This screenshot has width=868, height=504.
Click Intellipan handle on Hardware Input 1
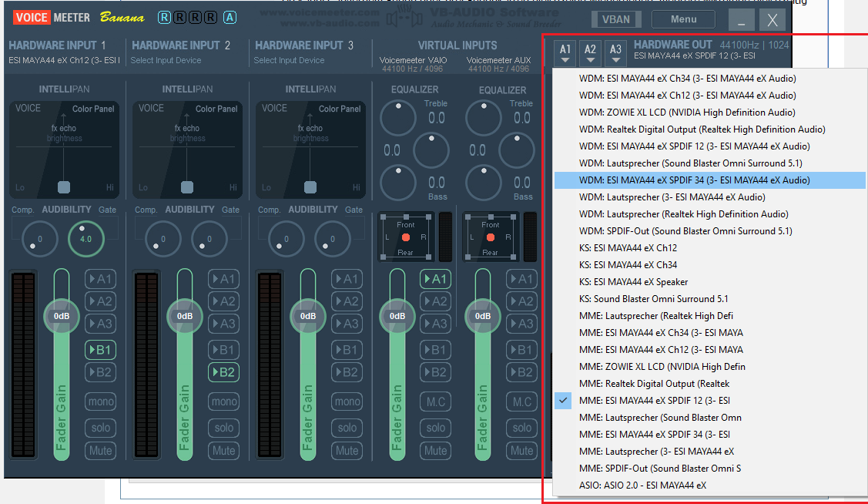[x=64, y=186]
